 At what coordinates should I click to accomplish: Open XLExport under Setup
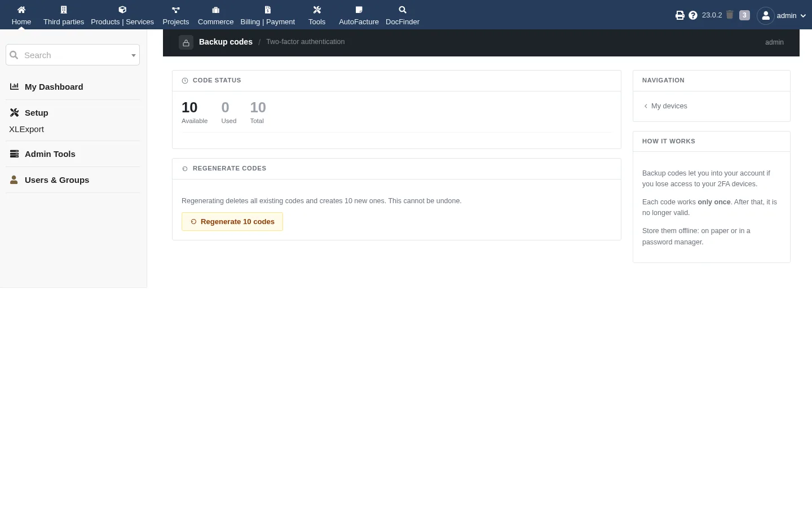(27, 129)
